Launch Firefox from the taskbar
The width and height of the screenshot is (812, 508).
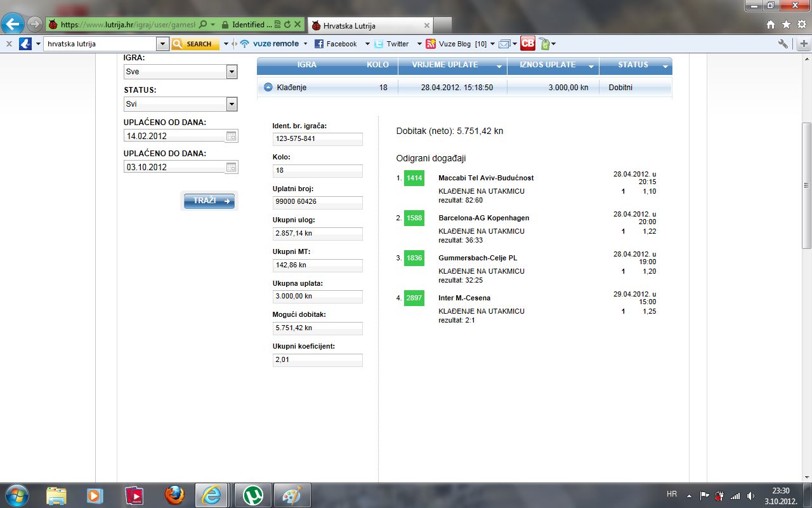point(174,495)
